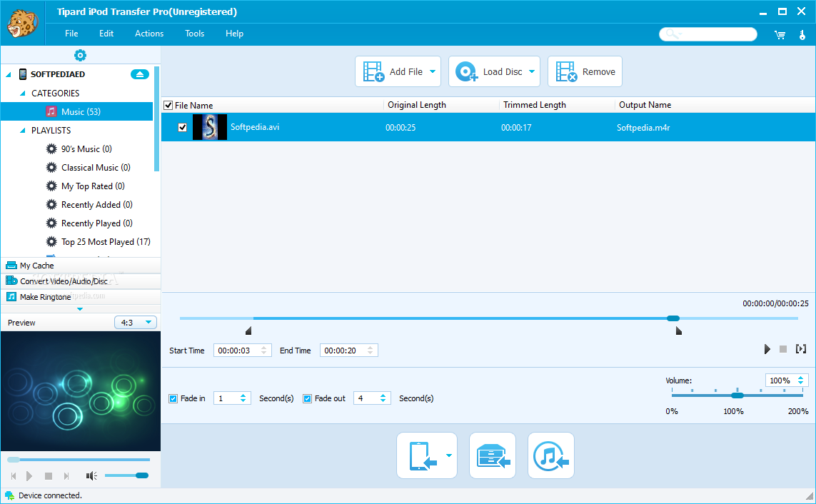Image resolution: width=816 pixels, height=504 pixels.
Task: Click the play-segment bracket icon
Action: point(801,349)
